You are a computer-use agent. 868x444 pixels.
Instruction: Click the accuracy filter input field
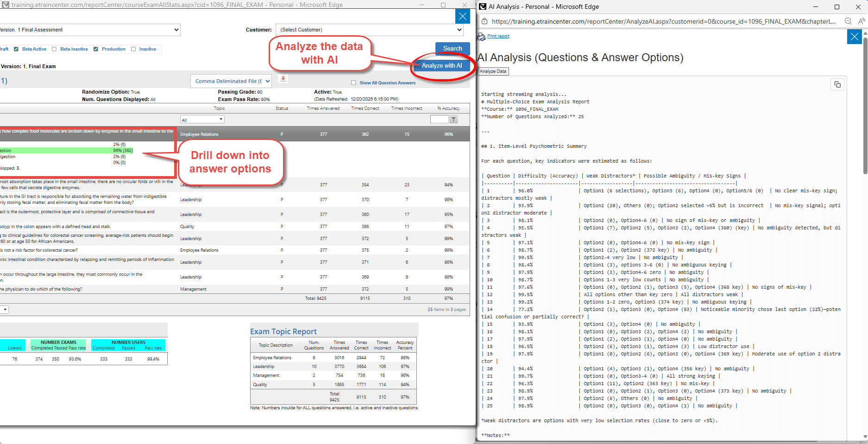pos(439,119)
